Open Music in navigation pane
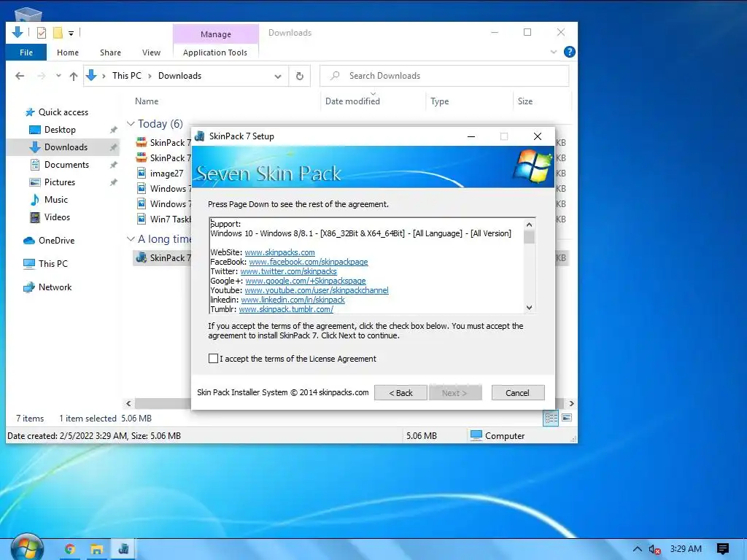The height and width of the screenshot is (560, 747). click(55, 200)
